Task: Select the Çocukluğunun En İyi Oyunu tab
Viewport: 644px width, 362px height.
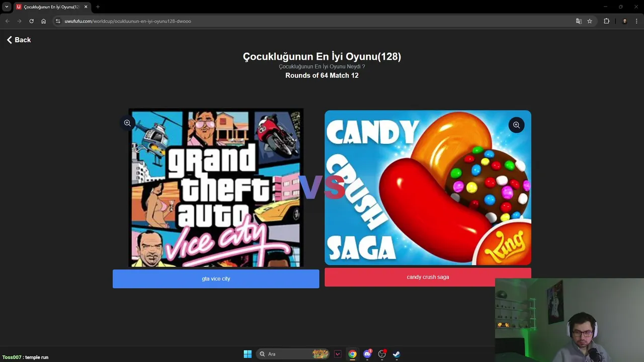Action: pyautogui.click(x=51, y=7)
